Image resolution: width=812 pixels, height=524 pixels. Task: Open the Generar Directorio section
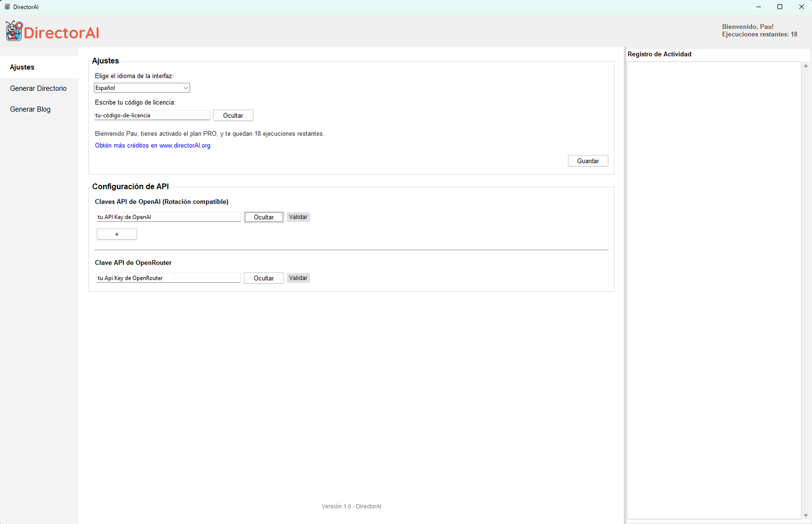[39, 88]
